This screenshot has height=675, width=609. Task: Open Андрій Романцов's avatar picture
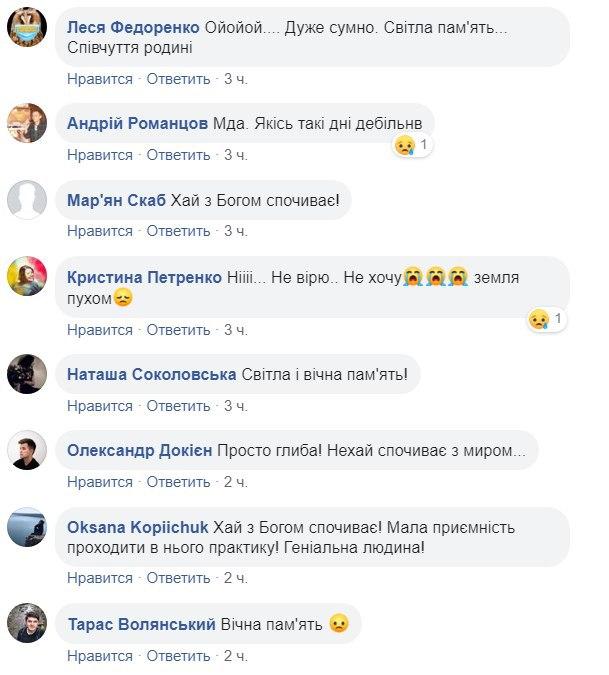28,124
